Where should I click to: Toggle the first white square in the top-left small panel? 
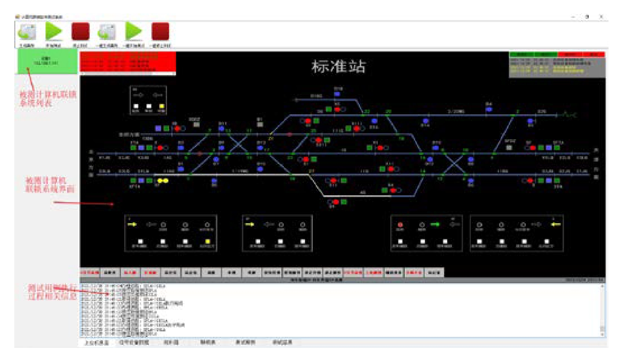coord(136,106)
